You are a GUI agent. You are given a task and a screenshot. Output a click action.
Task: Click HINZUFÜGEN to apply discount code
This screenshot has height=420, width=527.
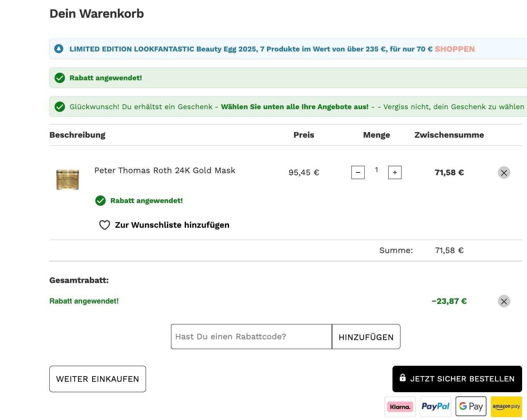point(366,337)
